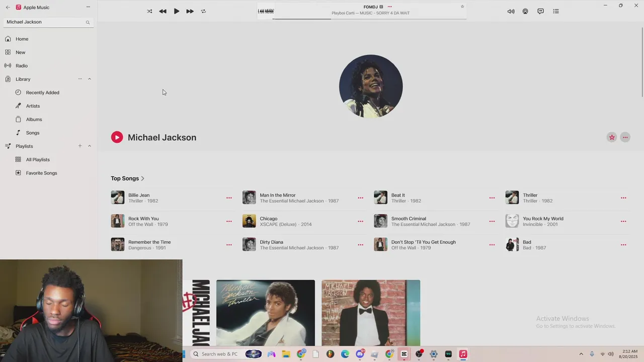Screen dimensions: 644x362
Task: Open the Apple Music sidebar options menu
Action: [88, 7]
